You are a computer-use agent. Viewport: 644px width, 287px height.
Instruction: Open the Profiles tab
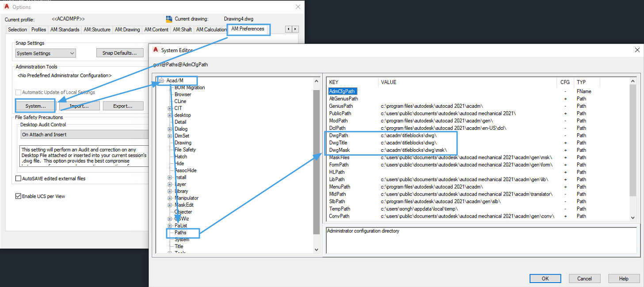pos(38,29)
